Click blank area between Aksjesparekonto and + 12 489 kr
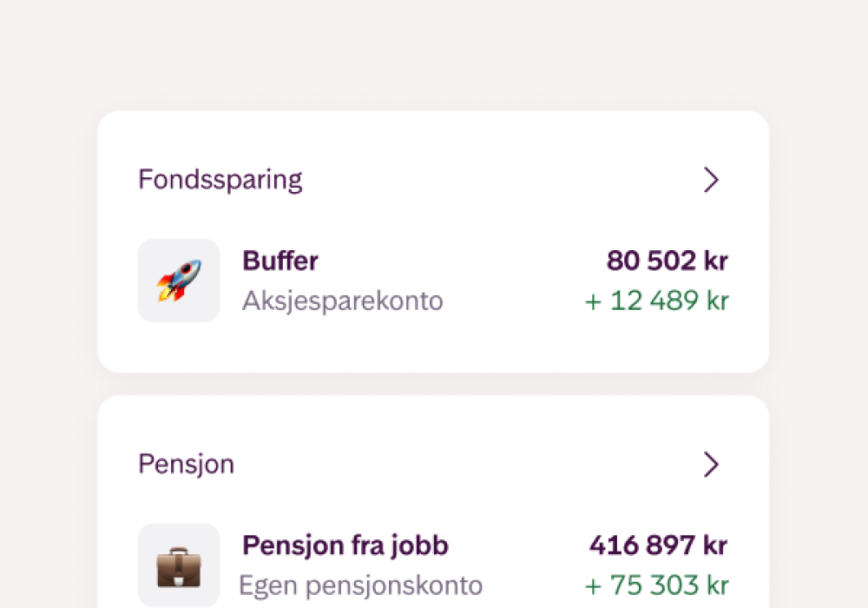868x608 pixels. click(x=512, y=301)
